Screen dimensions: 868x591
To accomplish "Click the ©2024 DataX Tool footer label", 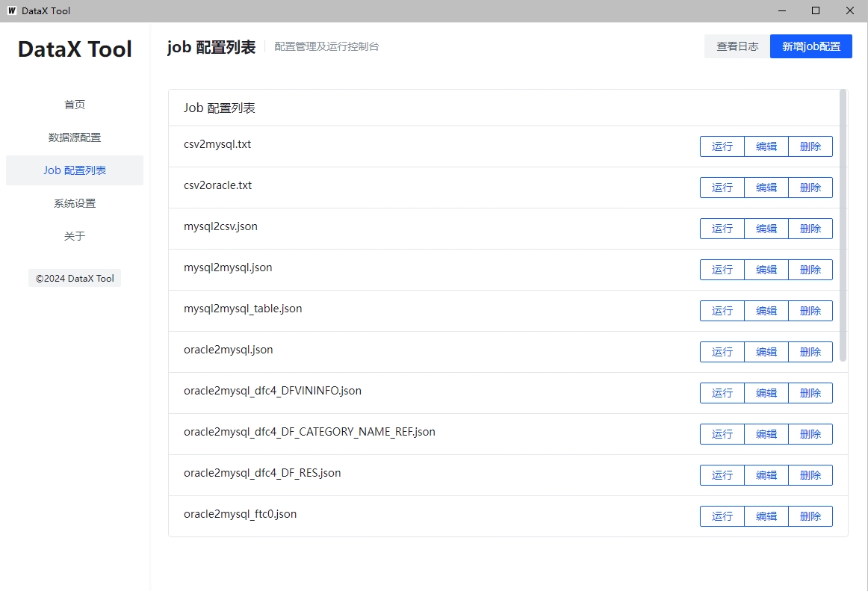I will point(75,279).
